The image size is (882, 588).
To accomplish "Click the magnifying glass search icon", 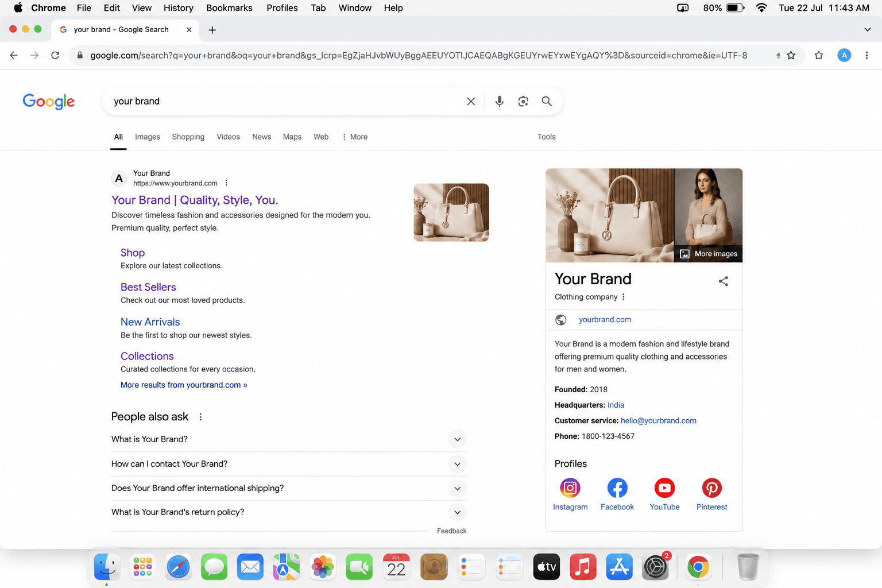I will coord(547,101).
